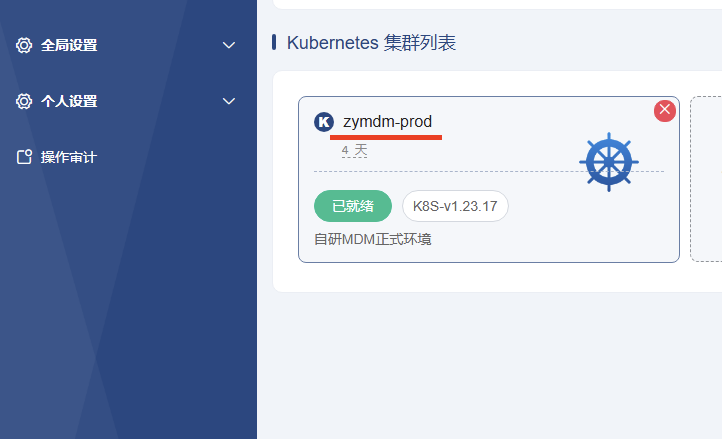722x439 pixels.
Task: Click the dashed placeholder card on right
Action: click(x=706, y=180)
